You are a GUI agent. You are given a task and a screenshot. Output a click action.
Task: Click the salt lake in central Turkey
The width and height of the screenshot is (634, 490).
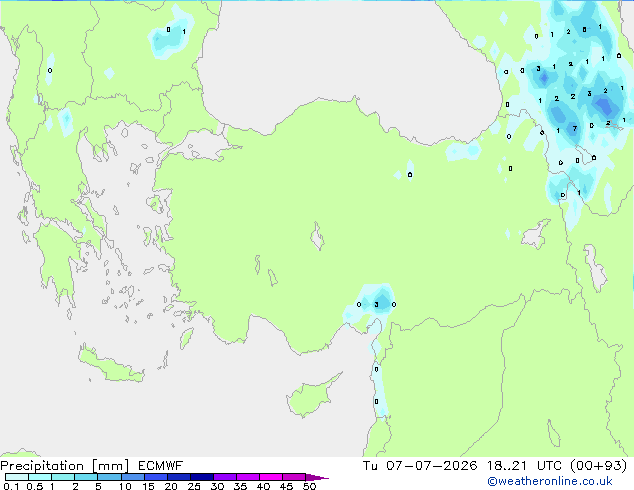[x=317, y=237]
